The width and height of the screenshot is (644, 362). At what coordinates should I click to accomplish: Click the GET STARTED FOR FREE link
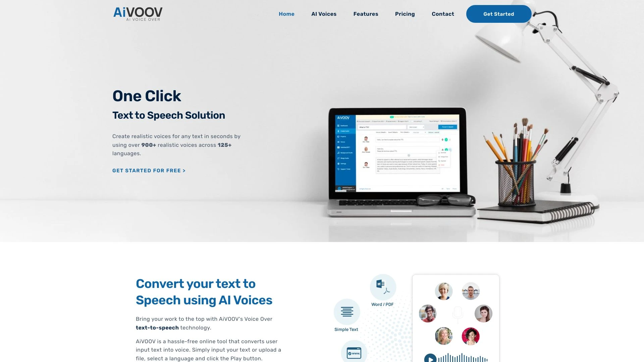(x=149, y=171)
